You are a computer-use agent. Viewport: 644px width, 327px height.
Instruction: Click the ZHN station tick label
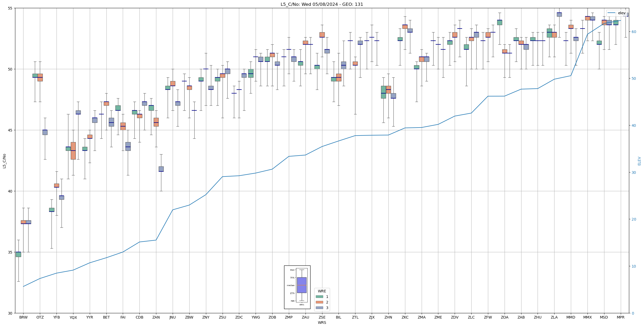388,317
